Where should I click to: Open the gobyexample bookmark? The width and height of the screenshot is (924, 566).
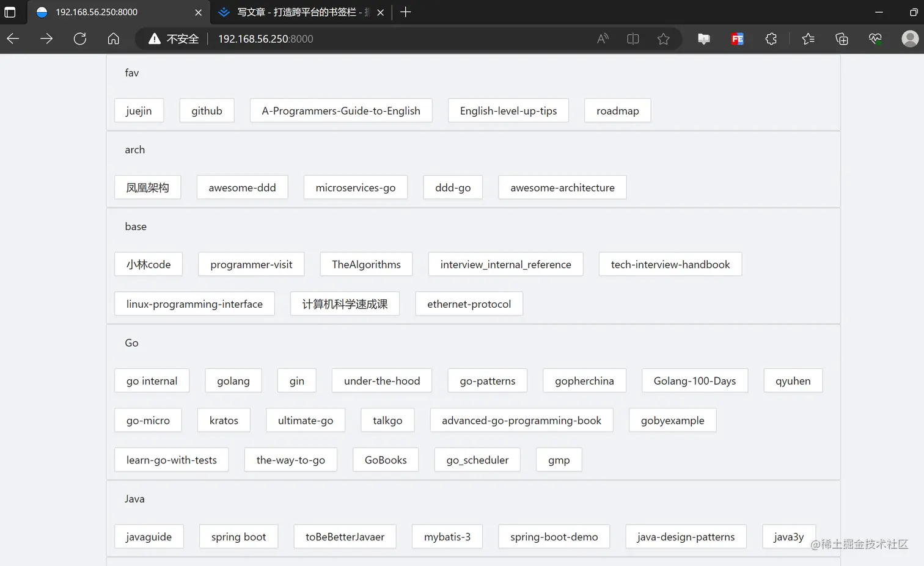coord(672,421)
